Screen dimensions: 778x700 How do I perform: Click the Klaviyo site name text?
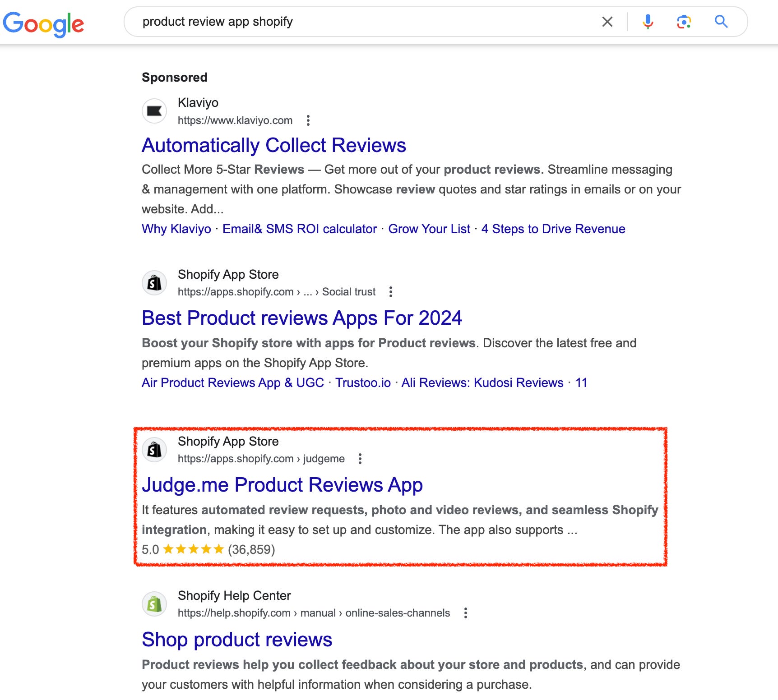(x=198, y=103)
